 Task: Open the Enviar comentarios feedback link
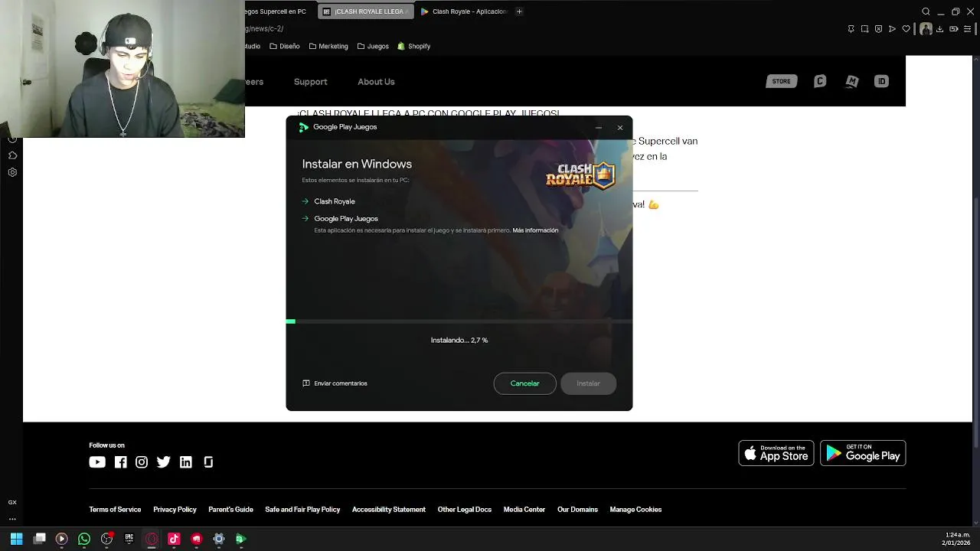pos(335,383)
